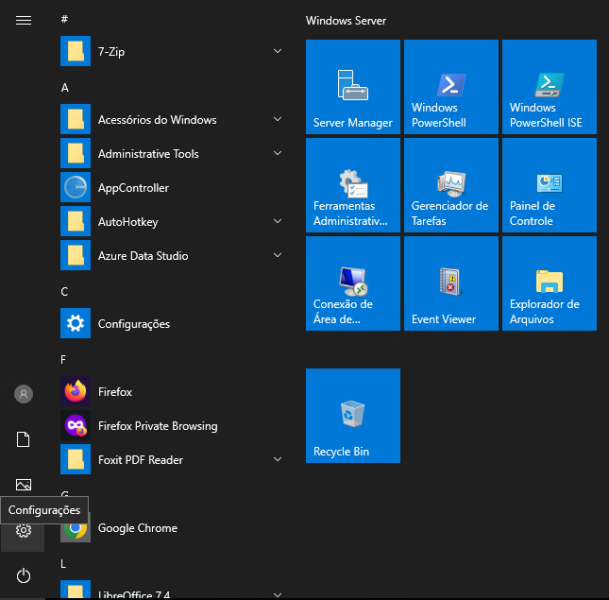Open the Explorador de Arquivos tile
This screenshot has height=600, width=609.
549,283
